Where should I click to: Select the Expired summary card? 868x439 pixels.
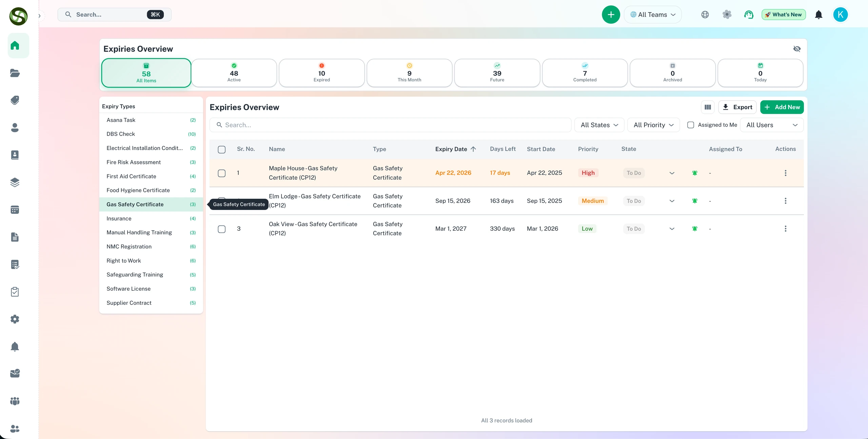tap(322, 73)
